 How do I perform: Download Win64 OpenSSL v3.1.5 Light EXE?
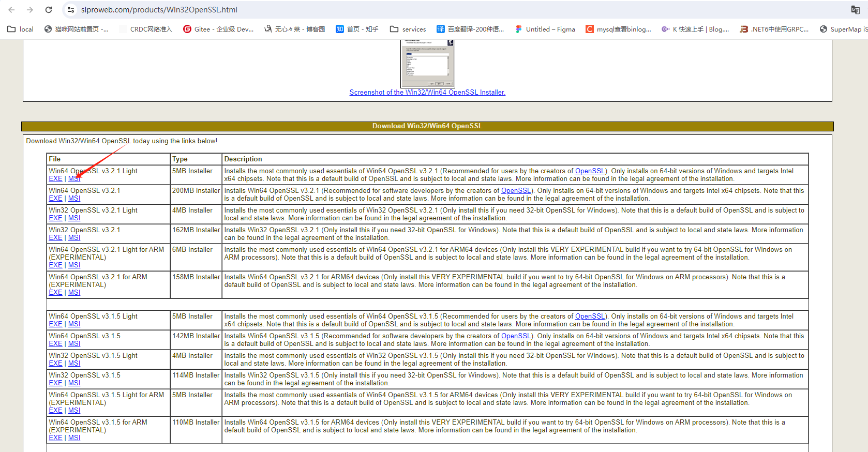[55, 324]
